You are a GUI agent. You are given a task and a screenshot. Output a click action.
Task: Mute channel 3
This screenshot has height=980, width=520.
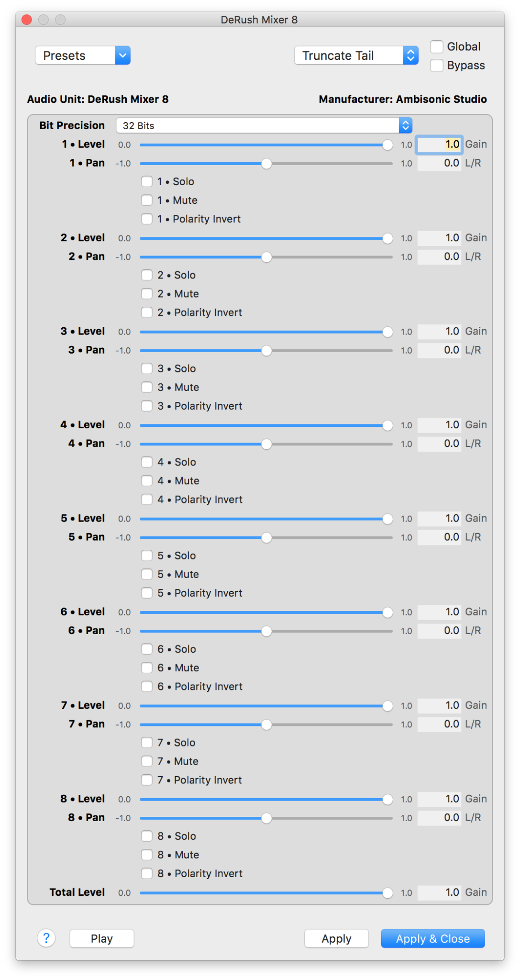coord(147,388)
